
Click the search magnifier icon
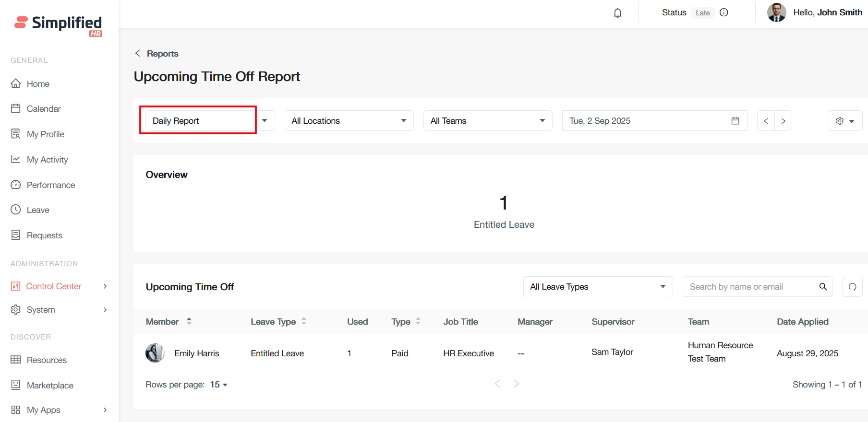tap(823, 287)
